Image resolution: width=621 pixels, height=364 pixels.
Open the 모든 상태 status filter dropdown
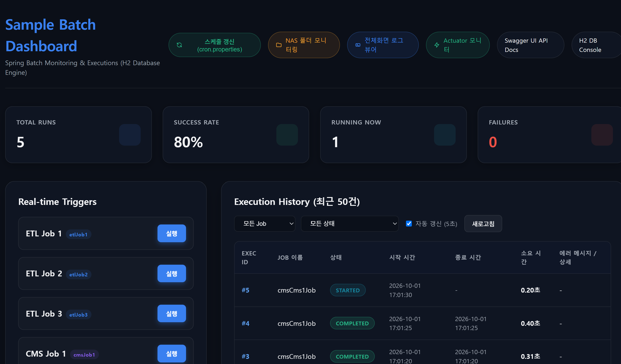pos(349,224)
